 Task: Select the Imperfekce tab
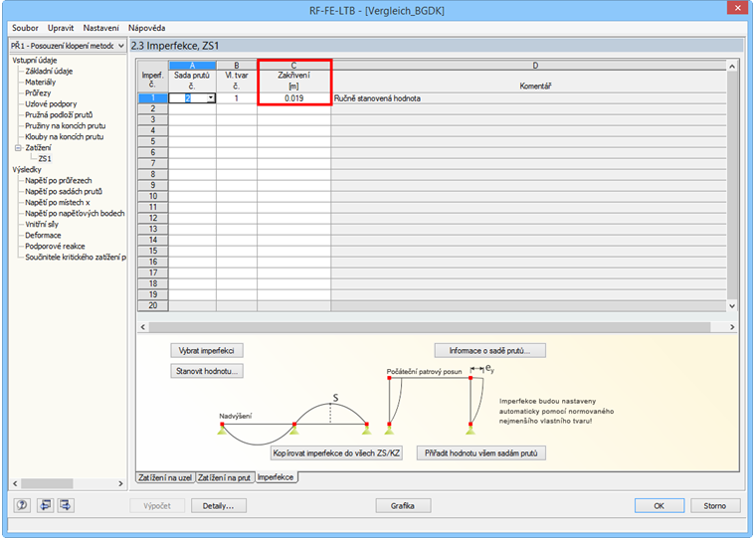[x=276, y=476]
